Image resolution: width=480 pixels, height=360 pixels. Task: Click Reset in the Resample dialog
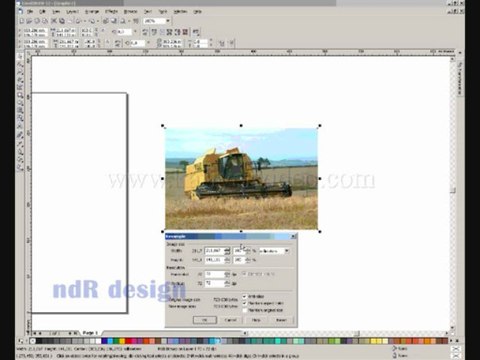(281, 320)
